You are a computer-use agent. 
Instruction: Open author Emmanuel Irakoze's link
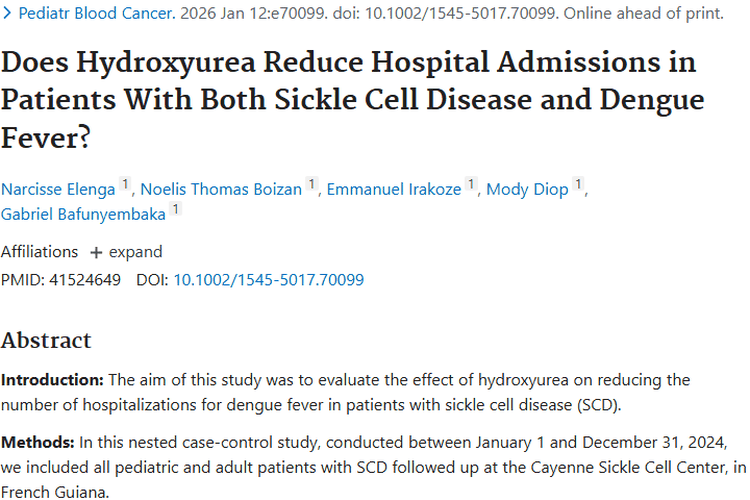pyautogui.click(x=396, y=189)
